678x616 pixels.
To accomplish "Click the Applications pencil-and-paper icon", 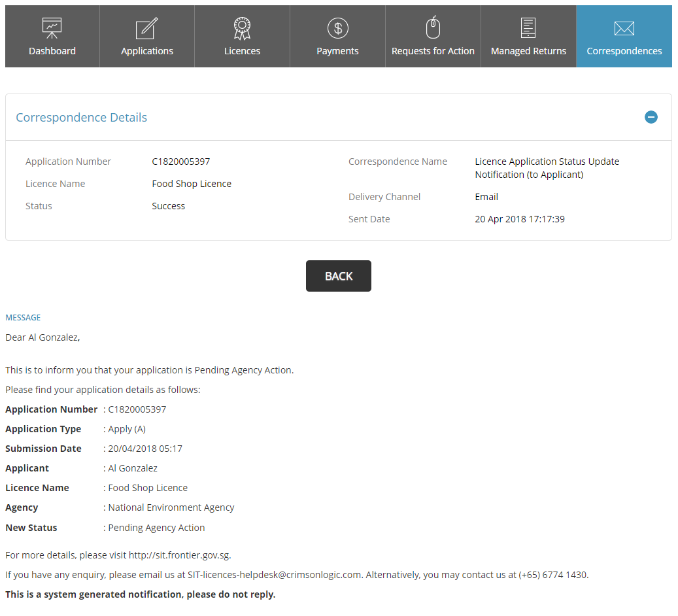I will [147, 28].
